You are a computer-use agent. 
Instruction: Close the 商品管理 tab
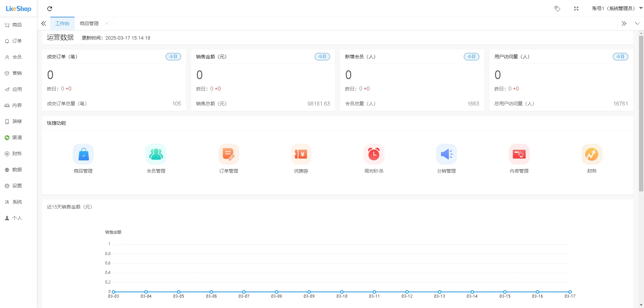pyautogui.click(x=107, y=23)
